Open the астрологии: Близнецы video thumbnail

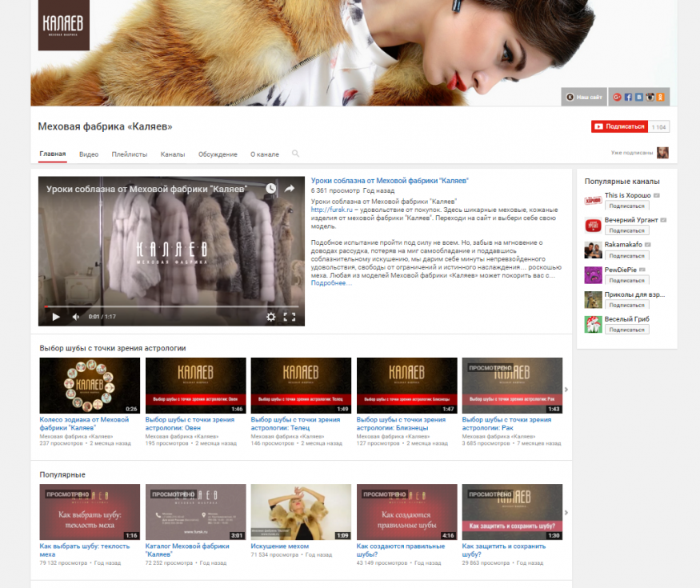coord(406,386)
